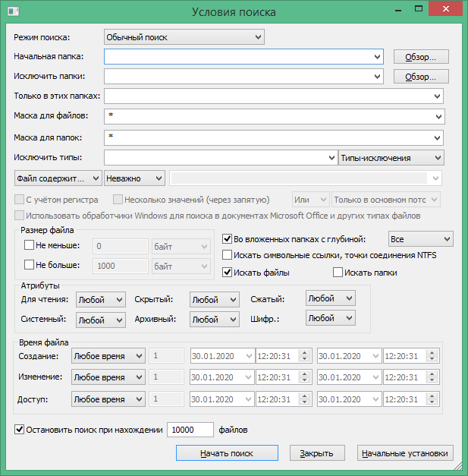Open the 'Создание' time dropdown
468x476 pixels.
pos(108,356)
